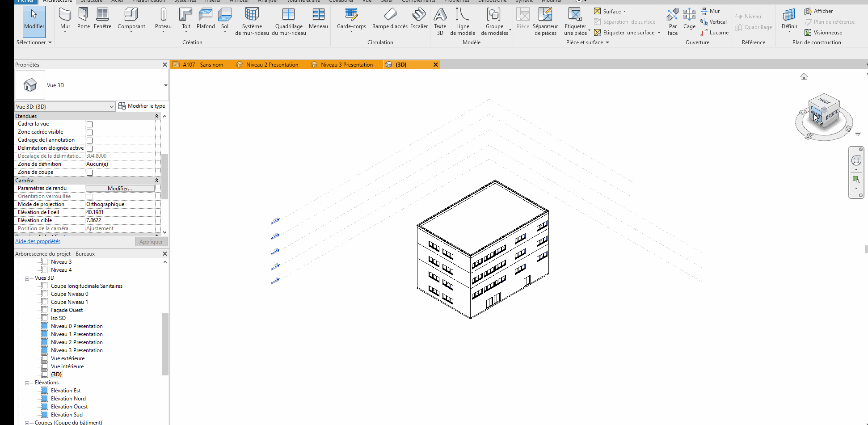
Task: Switch to the Niveau 2 Presentation tab
Action: click(272, 64)
